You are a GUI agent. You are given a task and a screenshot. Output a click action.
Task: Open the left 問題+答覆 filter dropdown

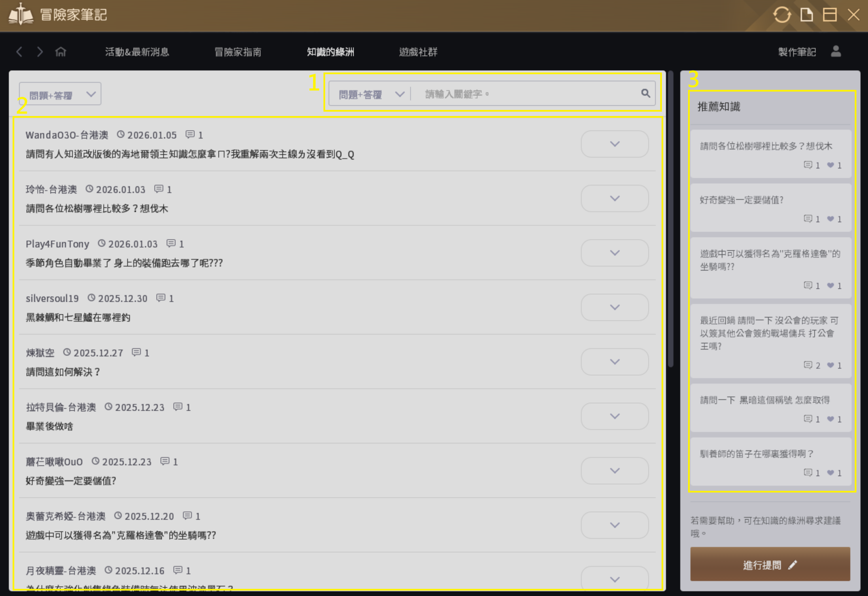click(60, 94)
